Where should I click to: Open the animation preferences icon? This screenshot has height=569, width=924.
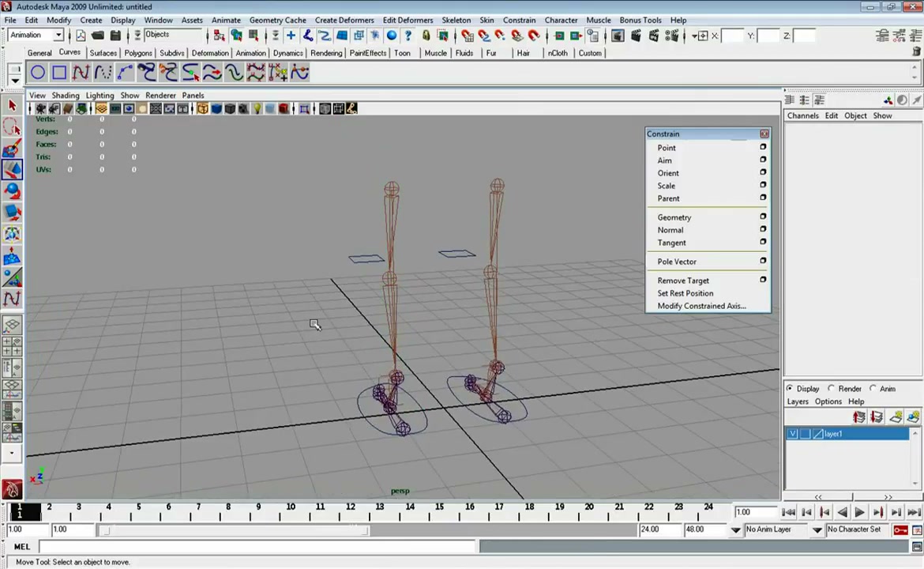coord(917,529)
